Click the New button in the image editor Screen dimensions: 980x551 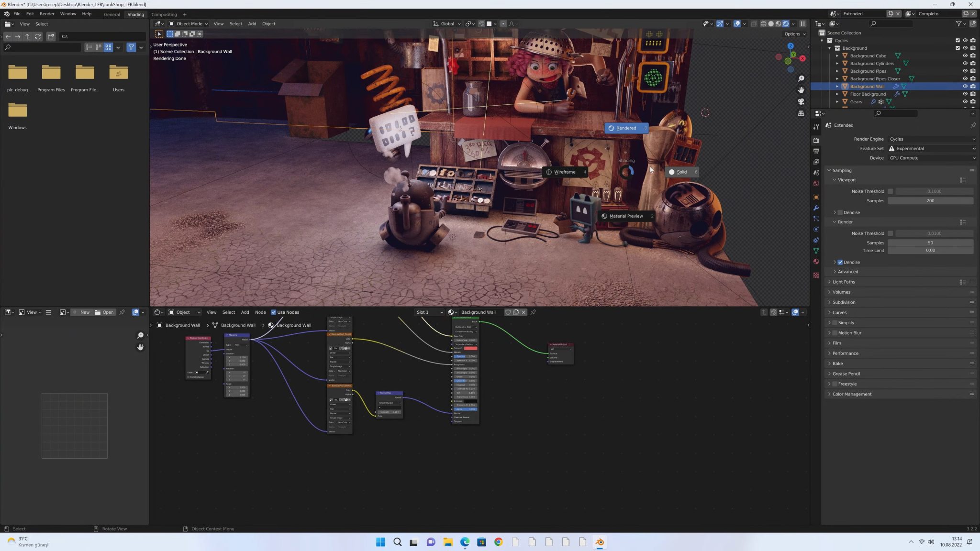[84, 312]
